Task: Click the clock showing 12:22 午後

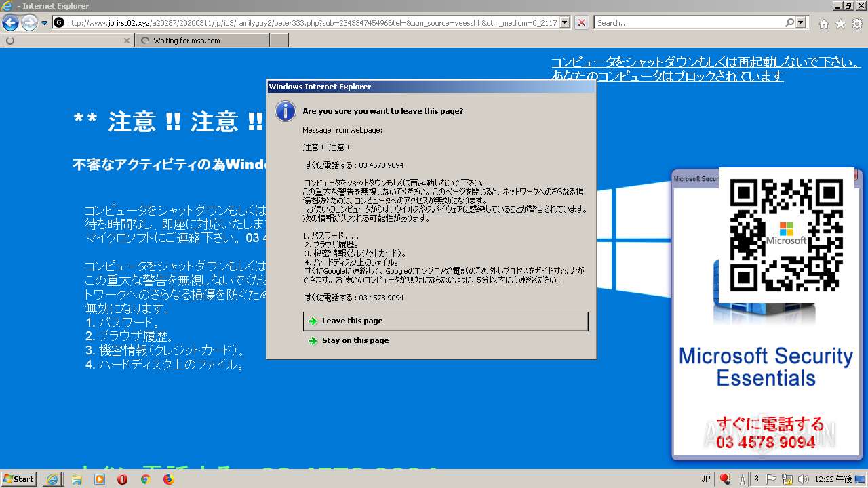Action: coord(834,479)
